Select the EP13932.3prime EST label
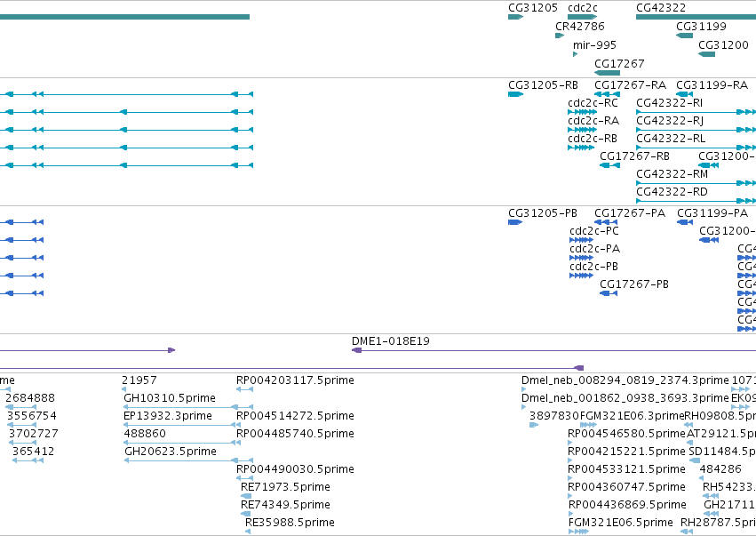The width and height of the screenshot is (756, 536). coord(168,415)
